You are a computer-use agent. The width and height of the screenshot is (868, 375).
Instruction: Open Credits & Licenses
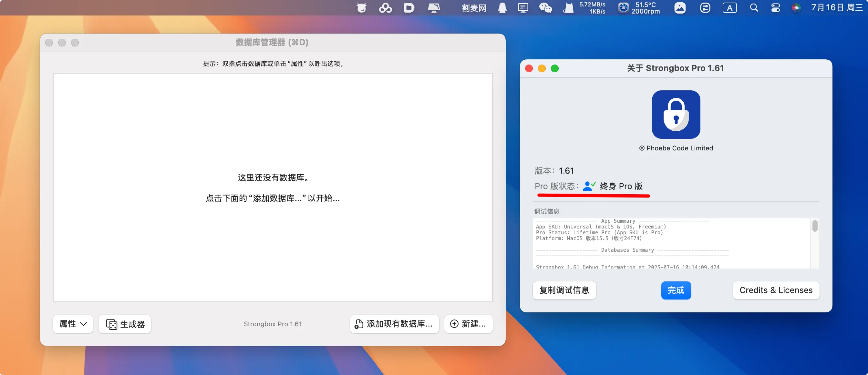click(776, 290)
